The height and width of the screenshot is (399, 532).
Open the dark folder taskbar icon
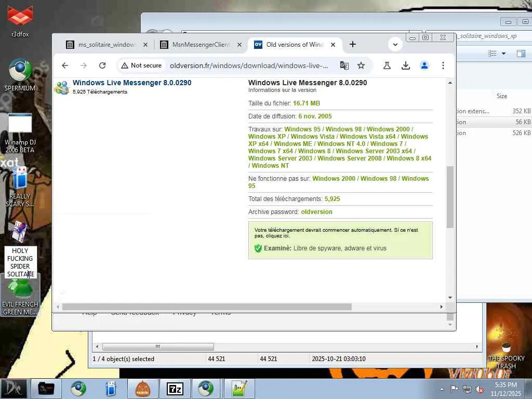[46, 389]
